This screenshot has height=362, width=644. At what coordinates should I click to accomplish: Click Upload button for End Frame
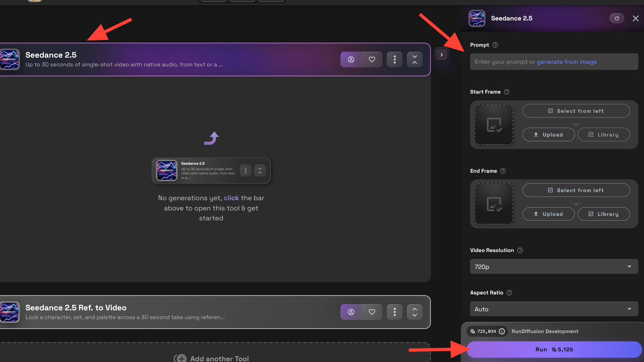(x=548, y=214)
